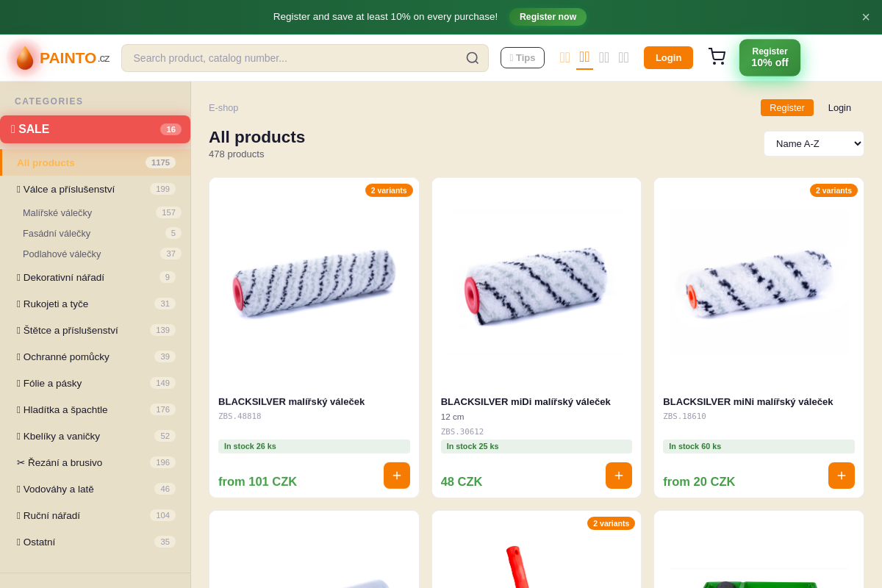This screenshot has height=588, width=882.
Task: Open the Fasádní válečky subcategory
Action: [x=96, y=233]
